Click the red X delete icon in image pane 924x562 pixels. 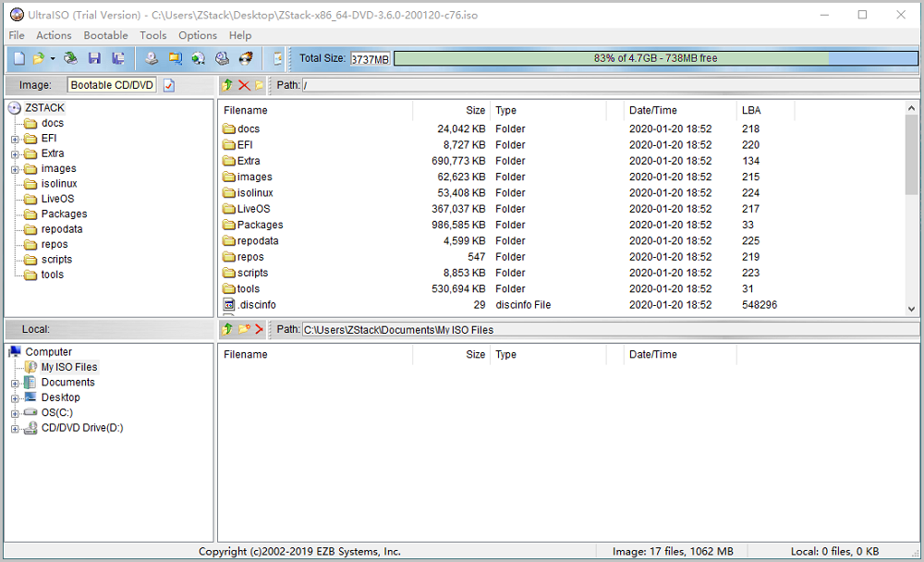[x=243, y=85]
